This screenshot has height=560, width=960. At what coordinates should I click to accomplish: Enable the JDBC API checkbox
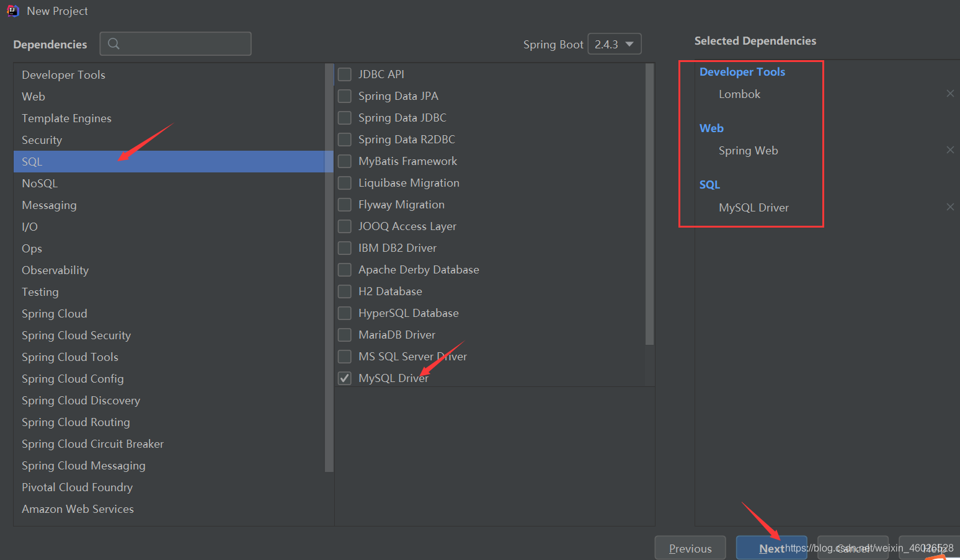[345, 74]
